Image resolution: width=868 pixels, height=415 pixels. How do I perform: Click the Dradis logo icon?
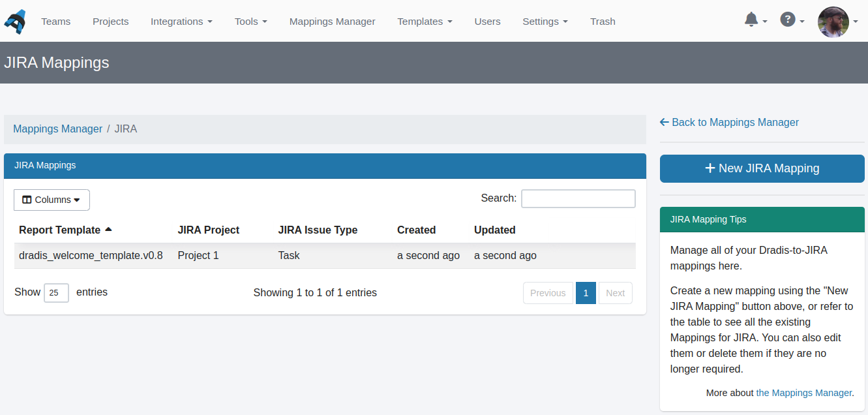coord(14,21)
